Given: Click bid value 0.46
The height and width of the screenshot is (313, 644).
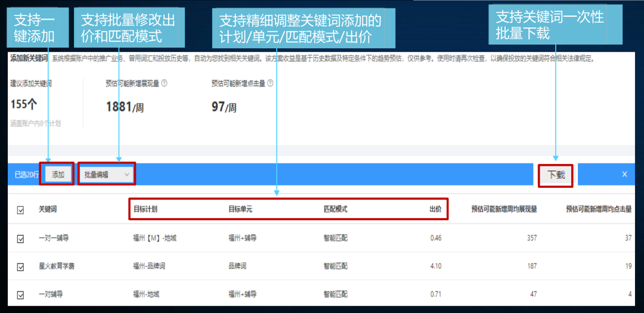Looking at the screenshot, I should tap(436, 238).
